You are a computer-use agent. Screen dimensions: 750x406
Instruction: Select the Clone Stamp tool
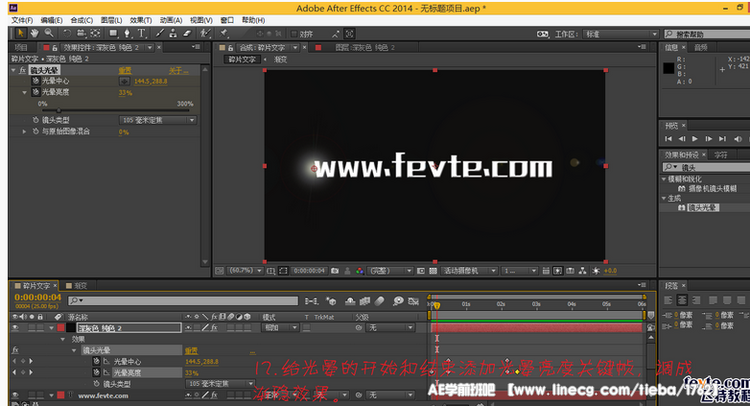pyautogui.click(x=173, y=33)
